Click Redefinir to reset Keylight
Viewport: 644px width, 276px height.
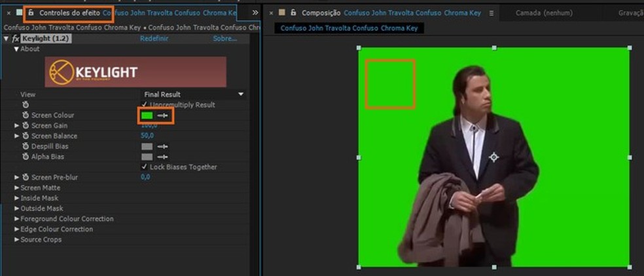154,39
